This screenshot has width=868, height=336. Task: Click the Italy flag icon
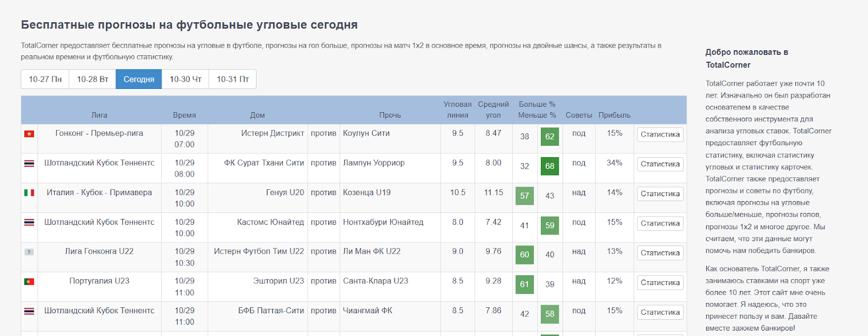click(x=29, y=193)
